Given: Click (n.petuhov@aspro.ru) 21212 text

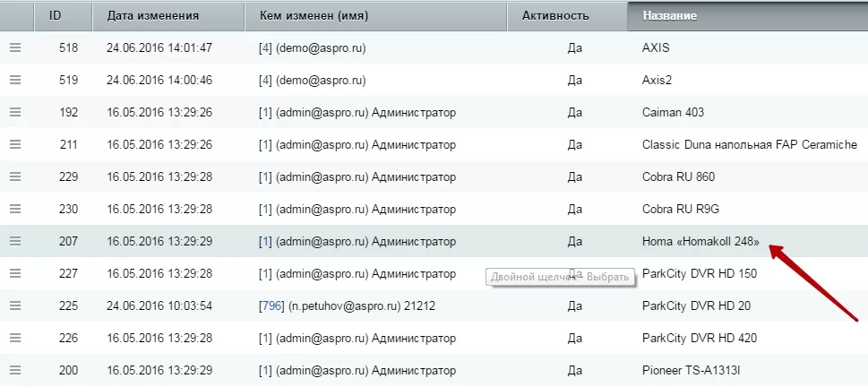Looking at the screenshot, I should pos(362,305).
